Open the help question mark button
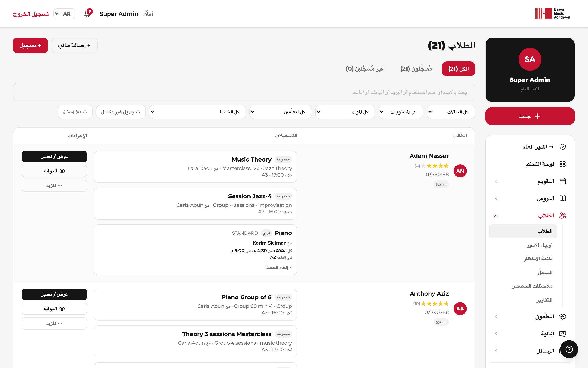This screenshot has height=368, width=588. (x=569, y=349)
